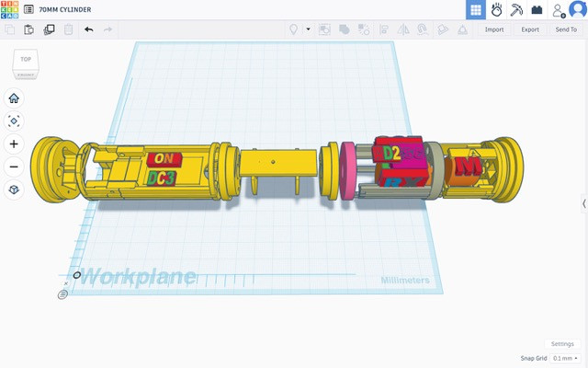Open the designs list icon

(x=28, y=9)
